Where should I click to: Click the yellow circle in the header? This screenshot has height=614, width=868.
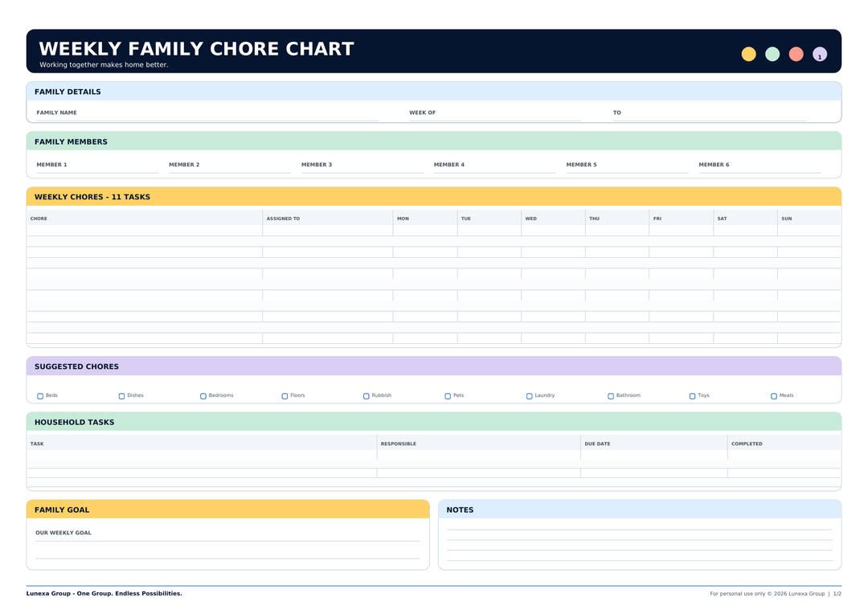click(748, 54)
